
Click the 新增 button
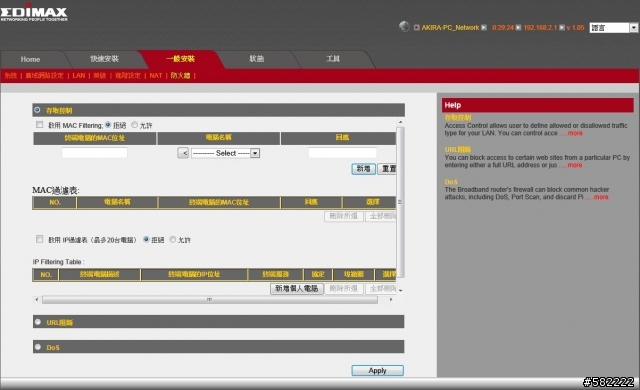(x=363, y=168)
